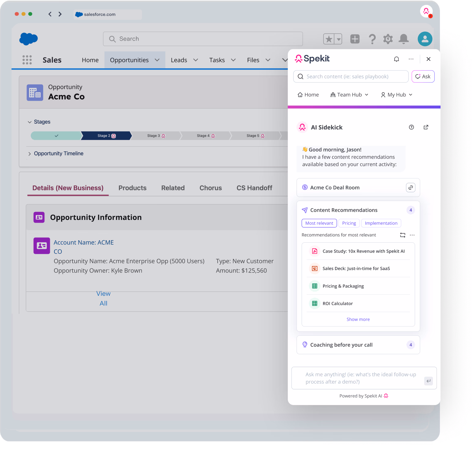Click the completed first stage checkmark

point(56,136)
